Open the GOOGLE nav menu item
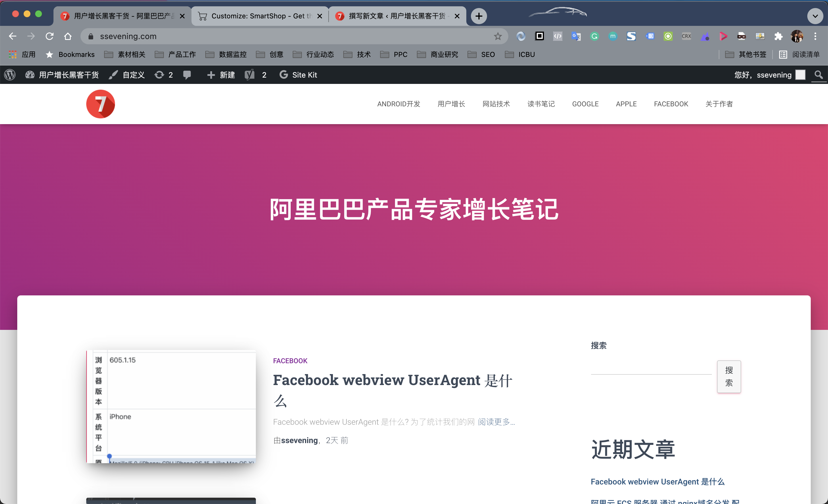This screenshot has width=828, height=504. click(x=585, y=104)
